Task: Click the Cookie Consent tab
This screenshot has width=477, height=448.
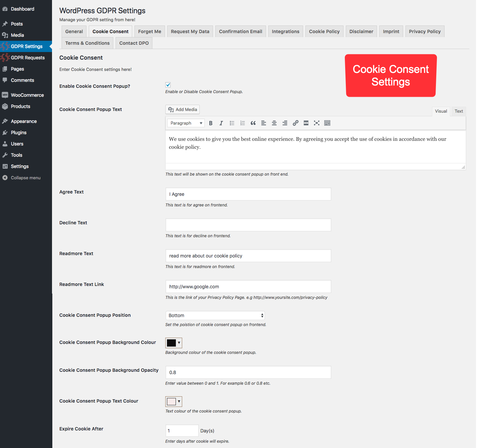Action: pyautogui.click(x=110, y=31)
